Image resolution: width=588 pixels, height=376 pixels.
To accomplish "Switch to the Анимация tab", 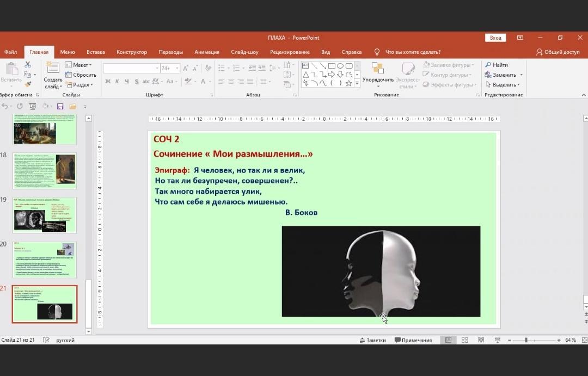I will click(207, 52).
